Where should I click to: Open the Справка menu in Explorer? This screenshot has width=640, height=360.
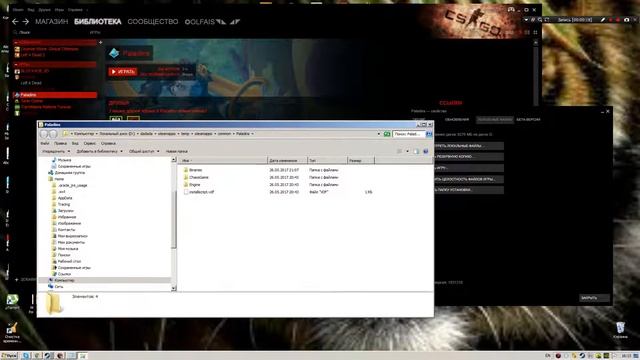[108, 144]
